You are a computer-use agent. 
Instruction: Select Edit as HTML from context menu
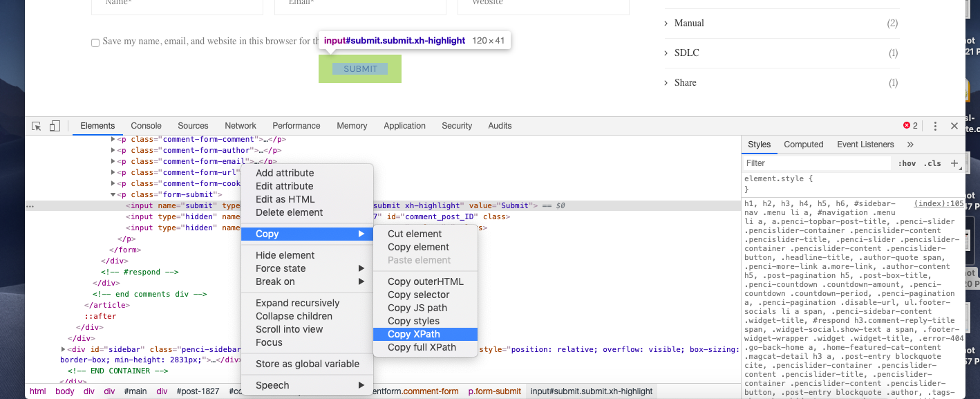[307, 199]
